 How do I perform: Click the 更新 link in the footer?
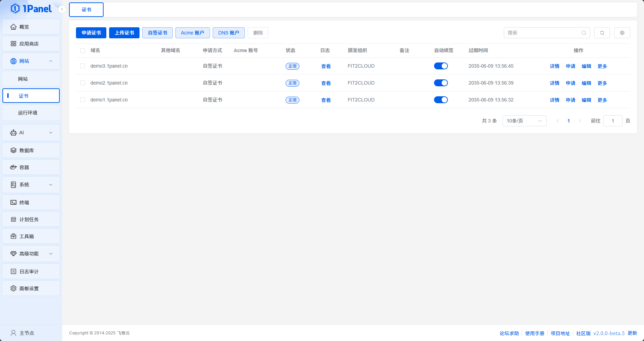coord(632,333)
